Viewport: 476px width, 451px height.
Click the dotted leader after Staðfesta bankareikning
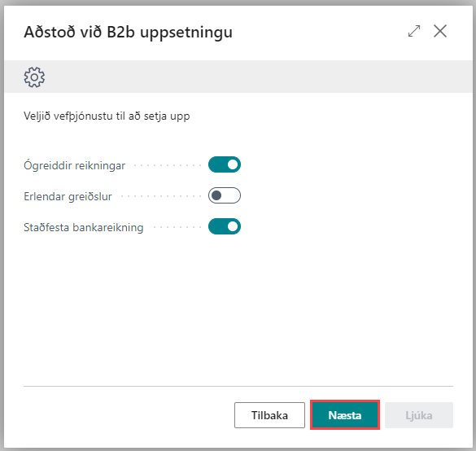point(177,227)
